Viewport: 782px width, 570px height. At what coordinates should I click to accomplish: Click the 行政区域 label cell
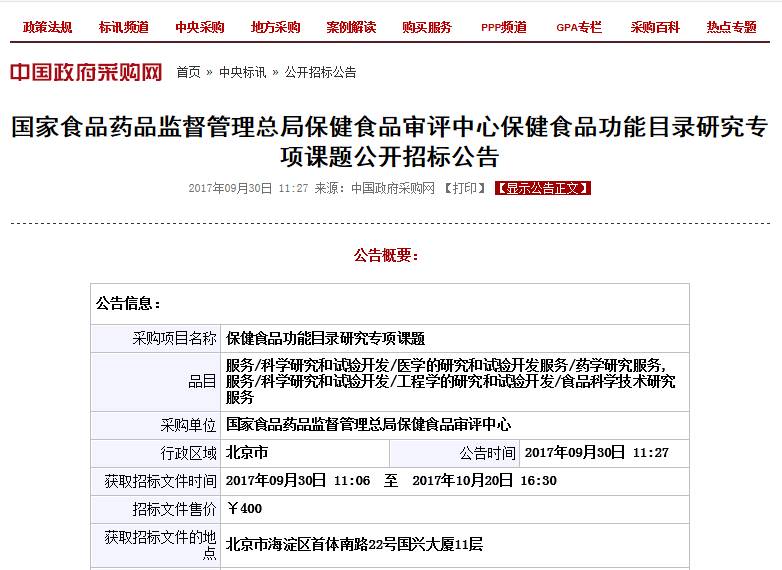[156, 453]
